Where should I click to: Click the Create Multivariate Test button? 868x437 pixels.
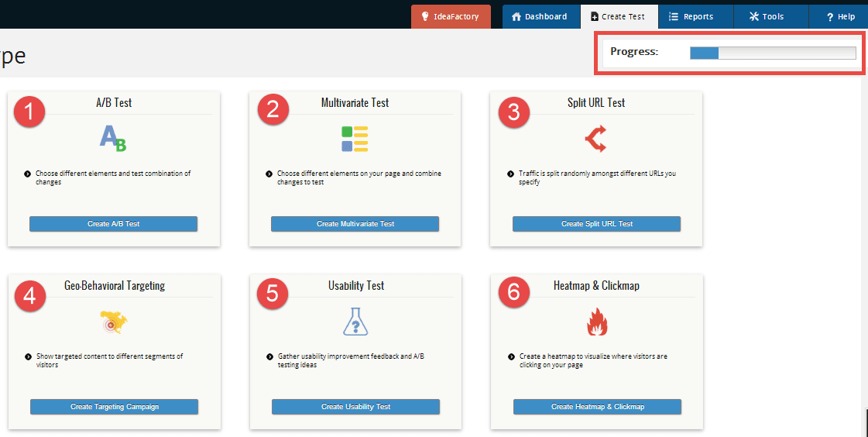click(x=355, y=224)
